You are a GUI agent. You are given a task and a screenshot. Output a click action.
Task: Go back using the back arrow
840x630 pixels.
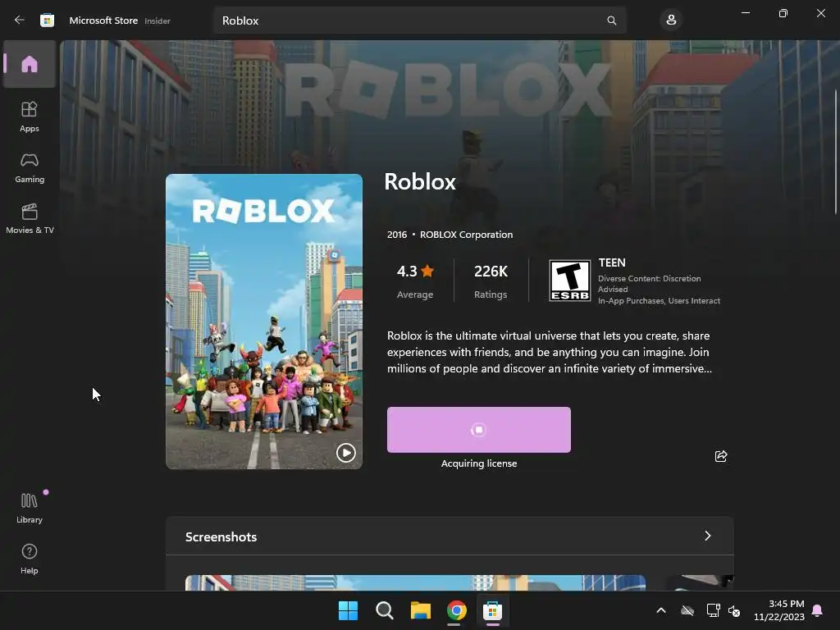(x=20, y=20)
